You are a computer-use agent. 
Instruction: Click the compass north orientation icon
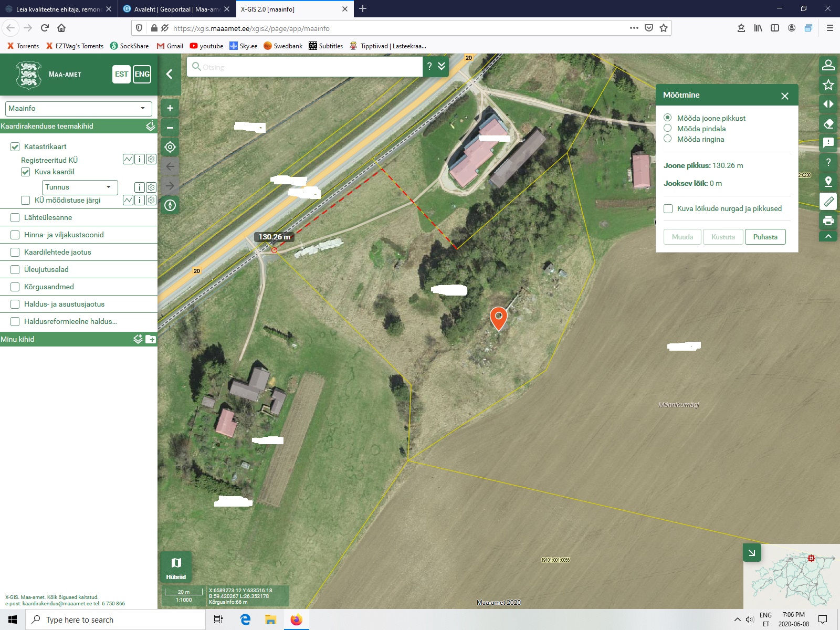(x=170, y=205)
